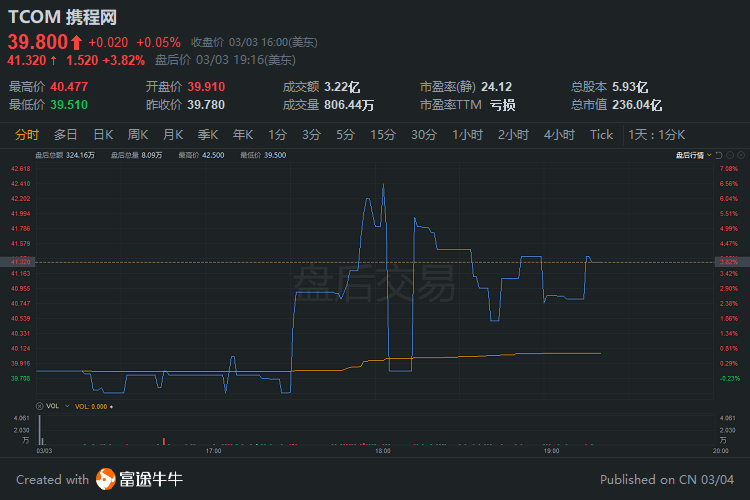Click the 成交额 3.22亿 value

(342, 87)
